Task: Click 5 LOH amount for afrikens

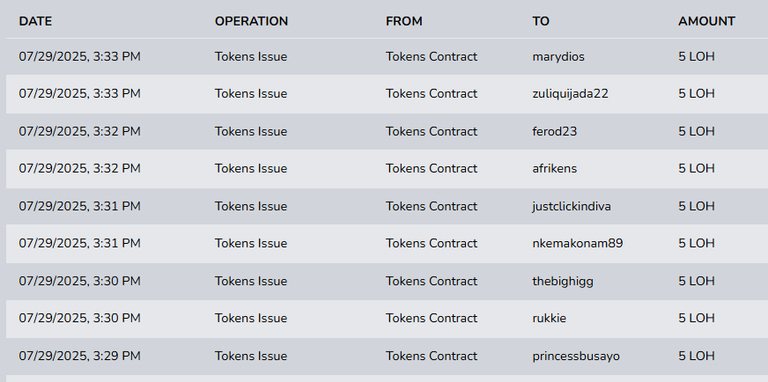Action: [696, 168]
